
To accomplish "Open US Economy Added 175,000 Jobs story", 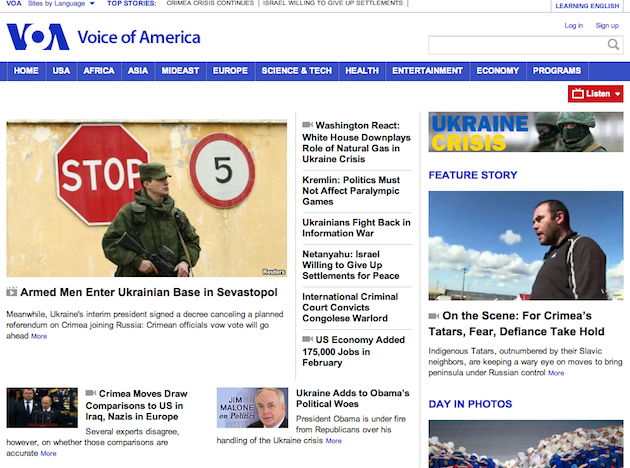I will tap(354, 351).
